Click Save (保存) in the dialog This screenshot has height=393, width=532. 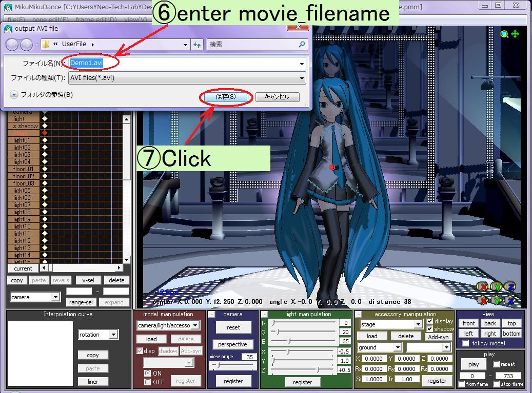226,97
